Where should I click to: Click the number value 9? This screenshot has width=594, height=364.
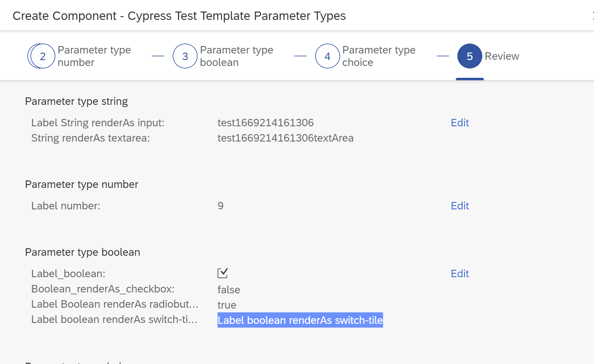(220, 206)
